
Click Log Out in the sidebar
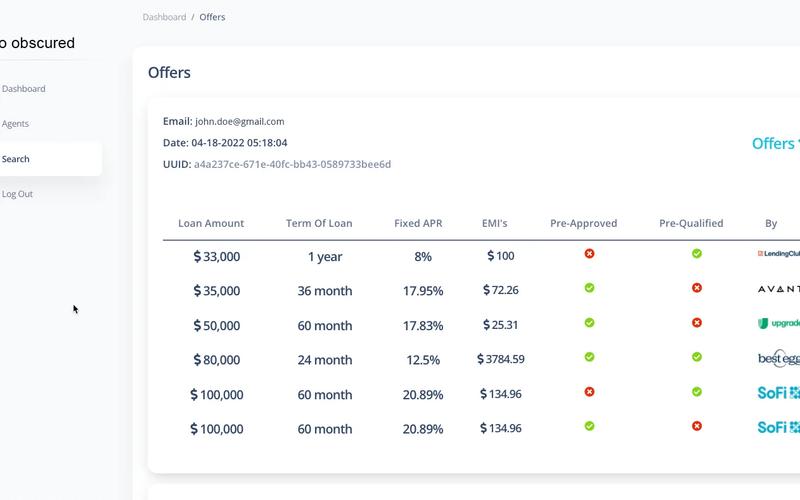click(x=17, y=194)
